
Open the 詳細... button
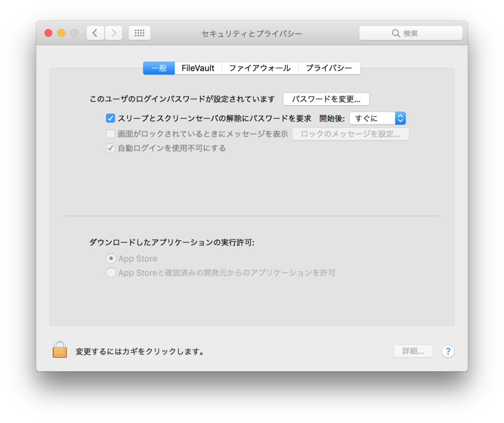pos(413,351)
